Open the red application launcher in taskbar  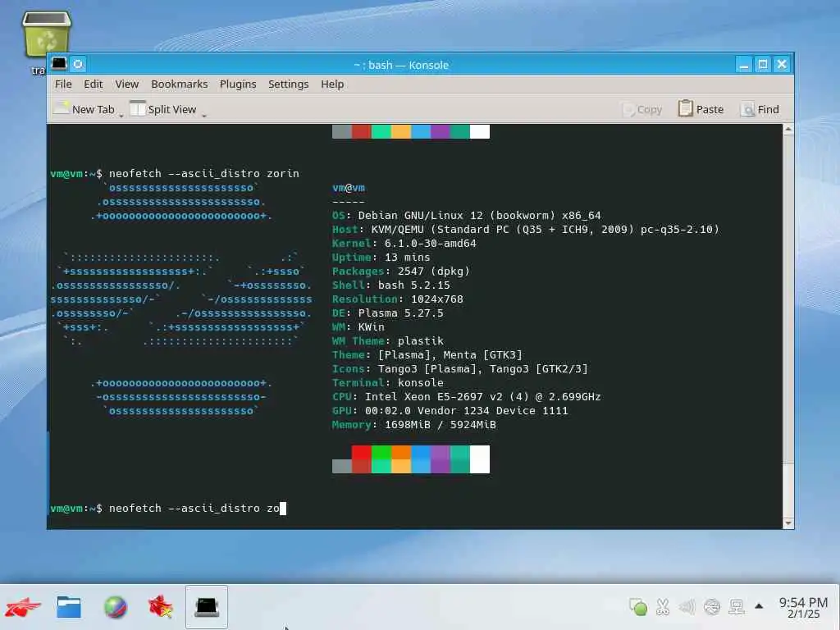click(22, 607)
